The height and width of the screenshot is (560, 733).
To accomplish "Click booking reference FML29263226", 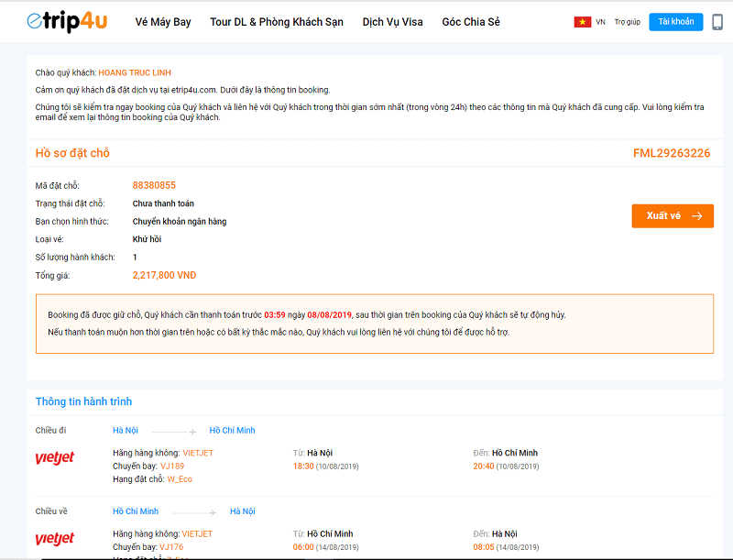I will [671, 153].
